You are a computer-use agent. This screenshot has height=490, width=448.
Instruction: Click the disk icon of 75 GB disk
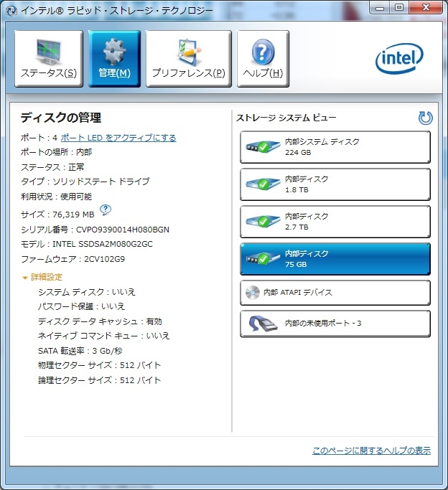(263, 258)
